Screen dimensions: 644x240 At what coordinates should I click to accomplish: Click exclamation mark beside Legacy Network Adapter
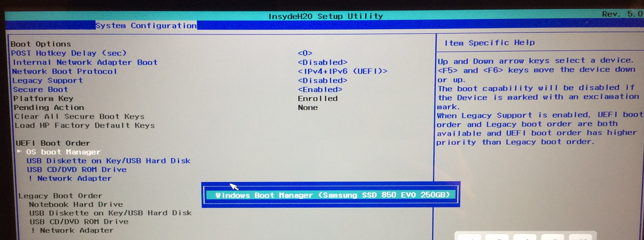(x=33, y=230)
